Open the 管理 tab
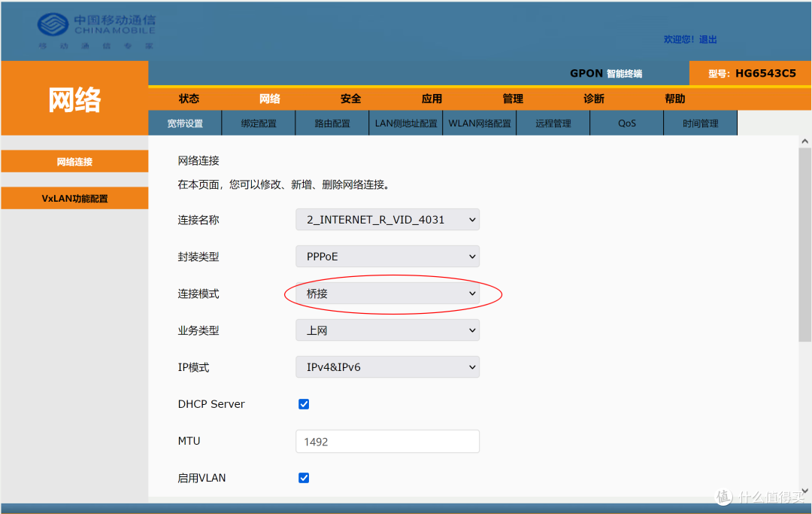The image size is (812, 514). [x=512, y=98]
